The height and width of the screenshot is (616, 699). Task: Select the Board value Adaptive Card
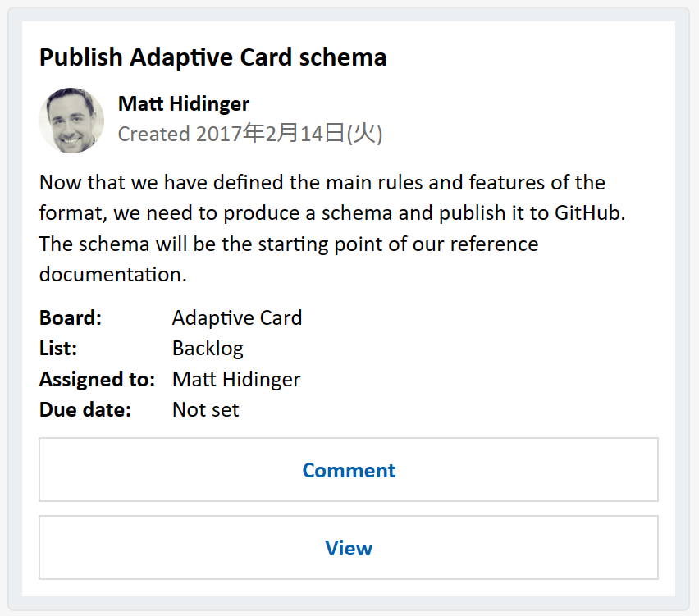coord(236,317)
